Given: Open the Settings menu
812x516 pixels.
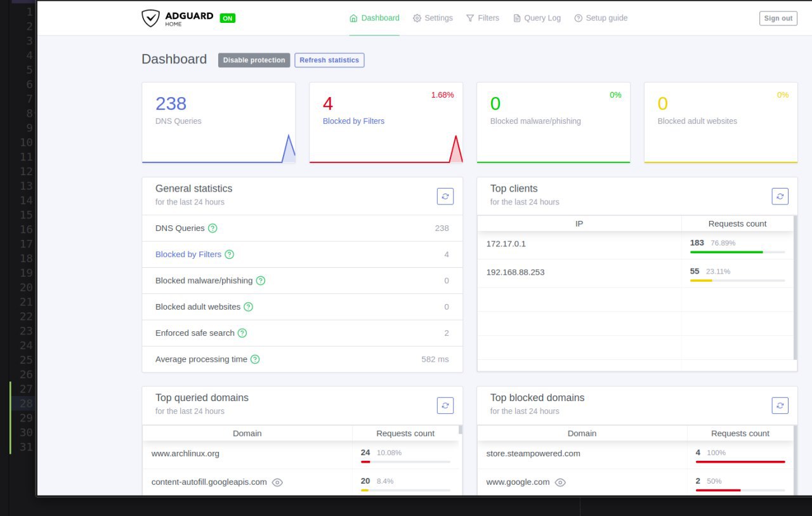Looking at the screenshot, I should coord(433,18).
